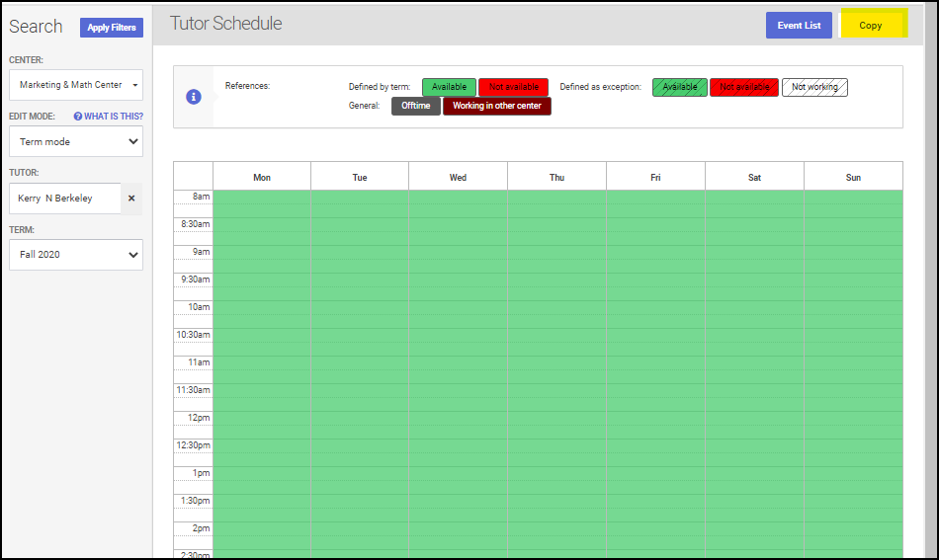Select the Sat column header
The height and width of the screenshot is (560, 939).
click(754, 177)
